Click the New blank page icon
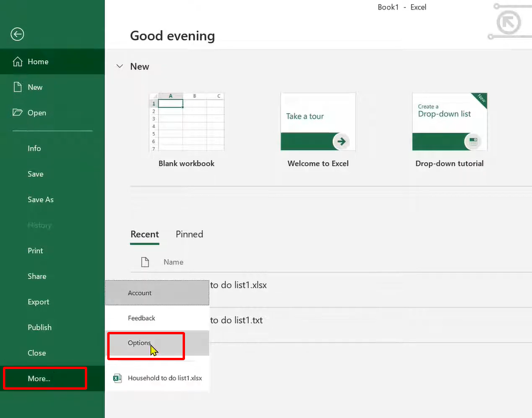 point(18,87)
